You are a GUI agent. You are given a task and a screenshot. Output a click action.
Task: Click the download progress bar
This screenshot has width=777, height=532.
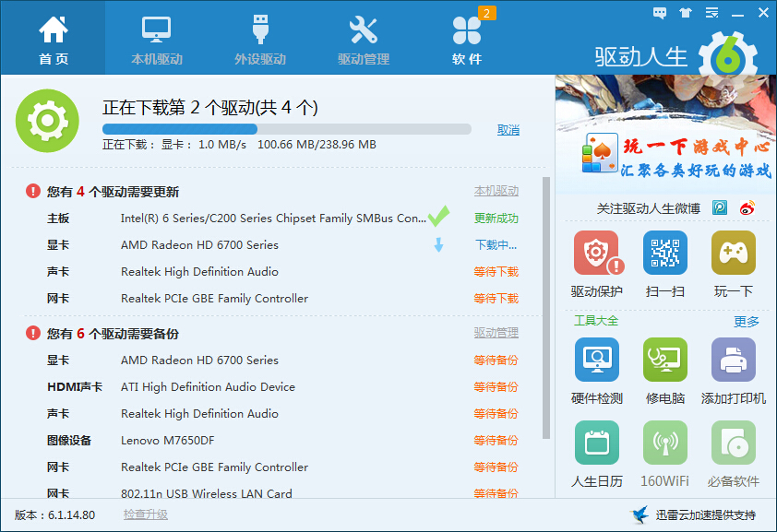[x=286, y=129]
